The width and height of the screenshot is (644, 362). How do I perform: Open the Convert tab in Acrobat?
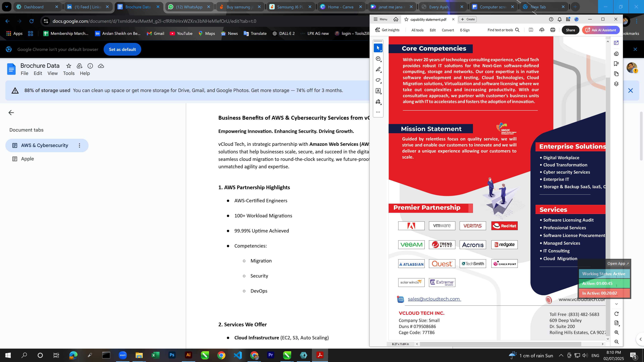point(448,30)
